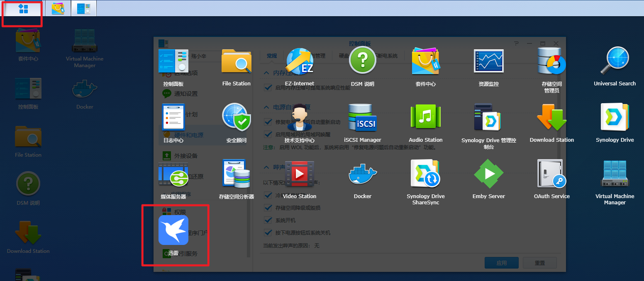Collapse the 电源自动恢复 section
644x281 pixels.
267,107
